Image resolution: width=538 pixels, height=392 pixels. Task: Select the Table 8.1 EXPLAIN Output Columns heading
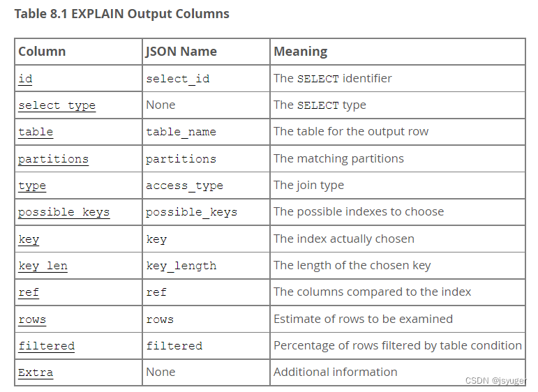122,14
